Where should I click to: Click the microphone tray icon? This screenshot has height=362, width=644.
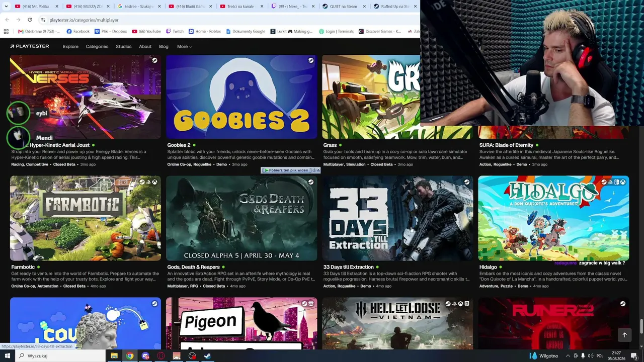click(583, 356)
